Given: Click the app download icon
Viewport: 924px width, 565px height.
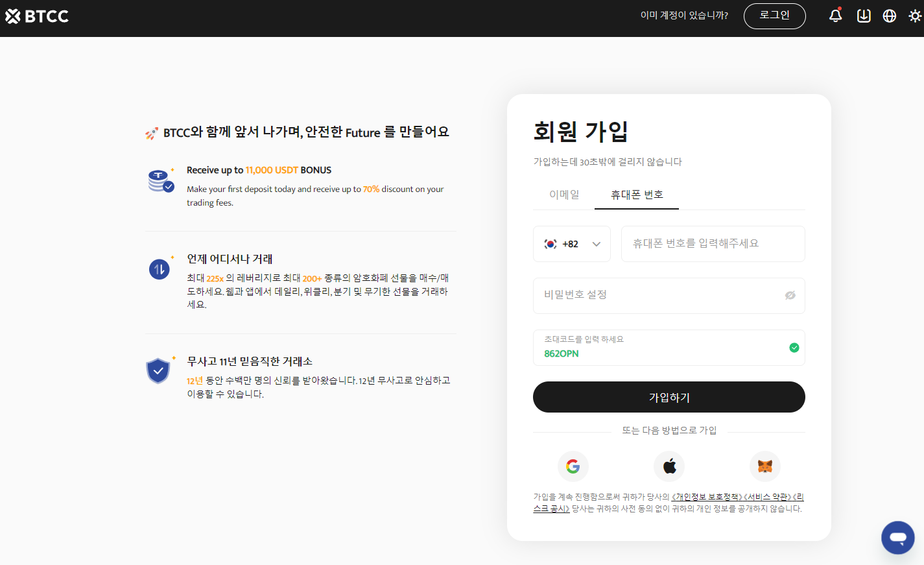Looking at the screenshot, I should tap(864, 16).
